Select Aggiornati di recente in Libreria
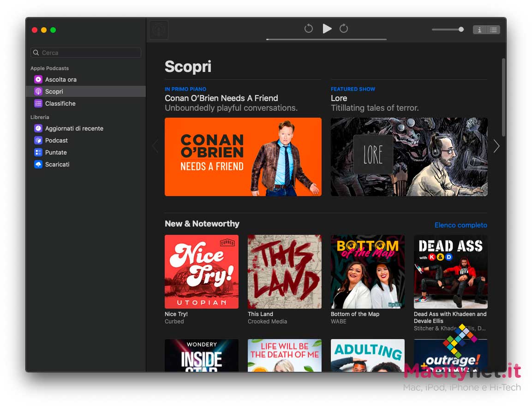Screen dimensions: 532x406 click(86, 128)
